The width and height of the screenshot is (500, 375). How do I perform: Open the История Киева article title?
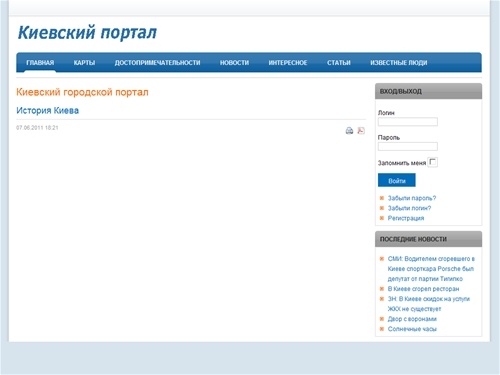(x=48, y=110)
